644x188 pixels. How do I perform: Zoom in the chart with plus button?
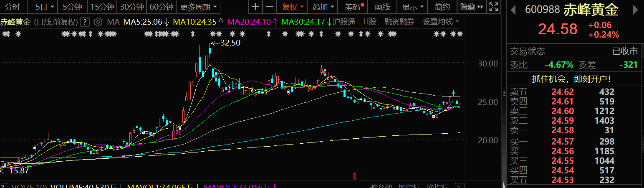point(255,7)
